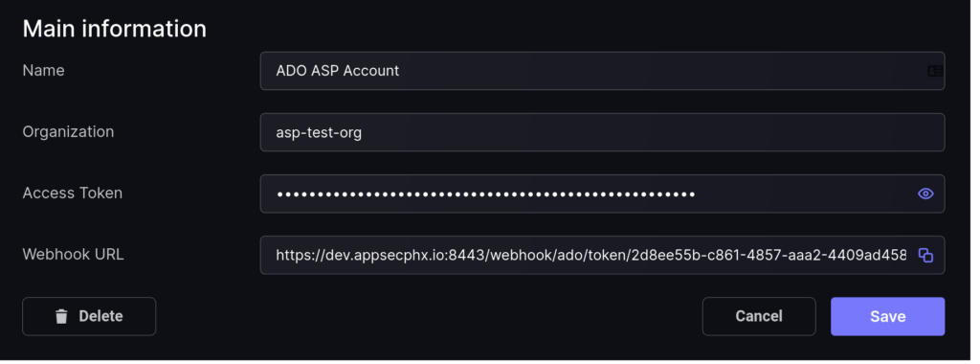980x364 pixels.
Task: Cancel the account edits
Action: pyautogui.click(x=759, y=316)
